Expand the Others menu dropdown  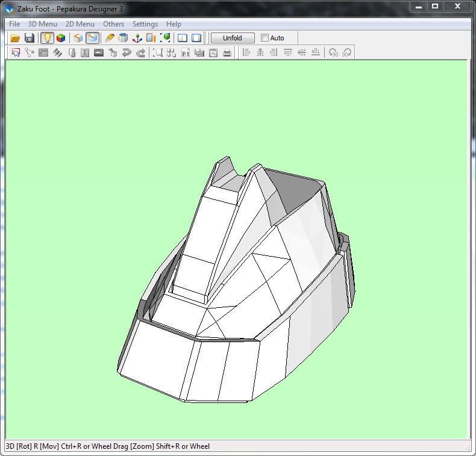(x=113, y=24)
